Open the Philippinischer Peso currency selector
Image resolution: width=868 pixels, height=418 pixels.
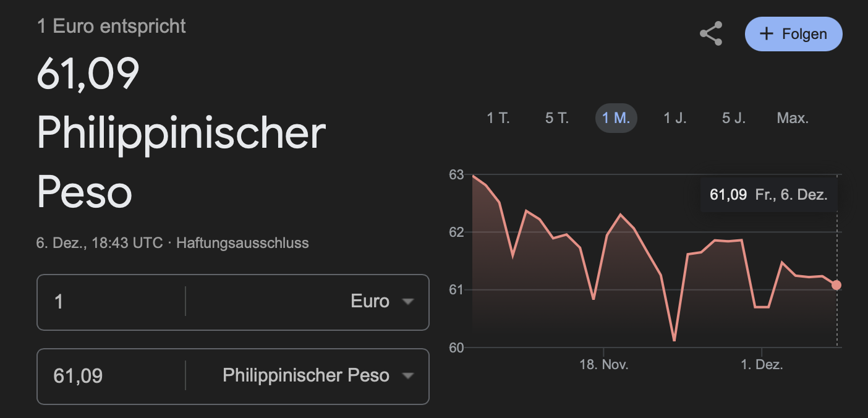[x=307, y=376]
